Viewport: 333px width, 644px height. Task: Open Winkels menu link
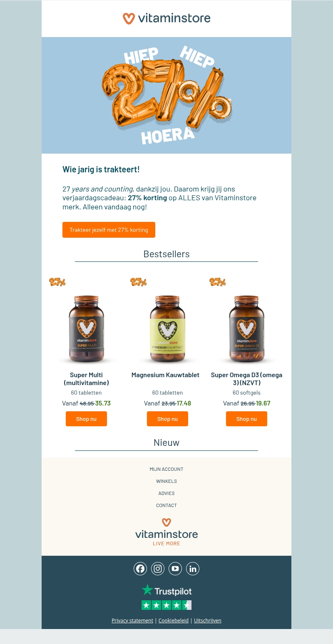tap(166, 481)
